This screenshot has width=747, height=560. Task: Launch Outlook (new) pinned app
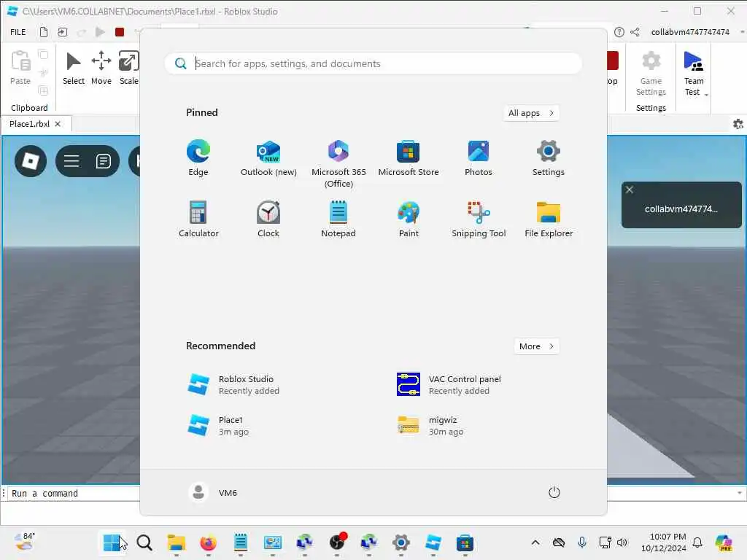coord(268,158)
